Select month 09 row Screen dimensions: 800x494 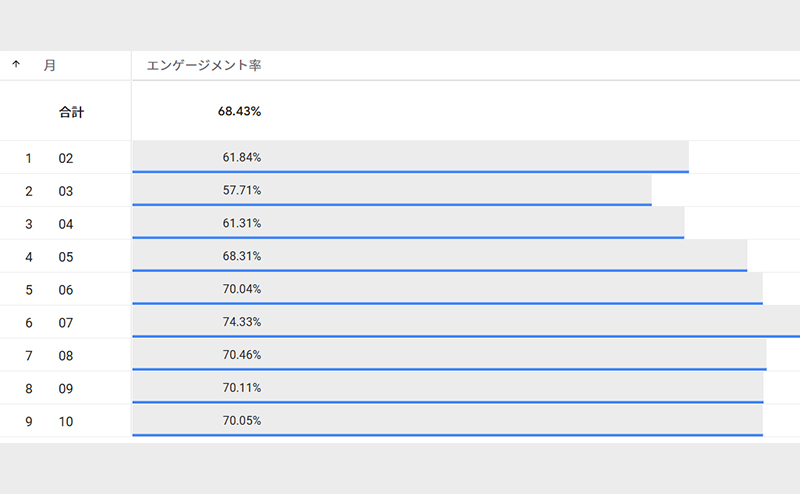click(66, 389)
